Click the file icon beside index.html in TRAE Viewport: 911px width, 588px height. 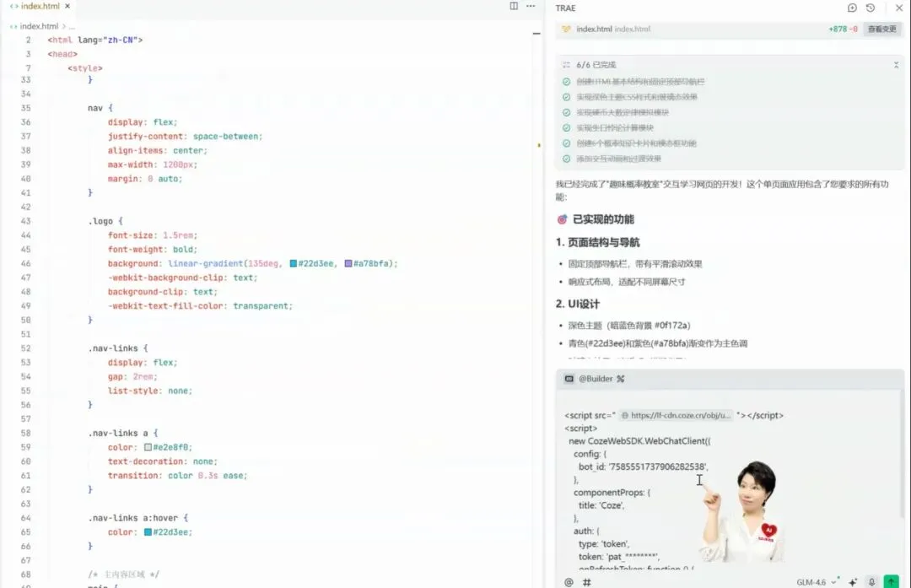[x=566, y=29]
